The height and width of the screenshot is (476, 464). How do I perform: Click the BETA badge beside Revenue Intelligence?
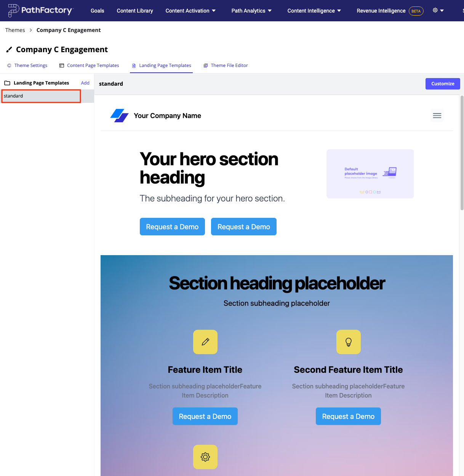tap(416, 11)
